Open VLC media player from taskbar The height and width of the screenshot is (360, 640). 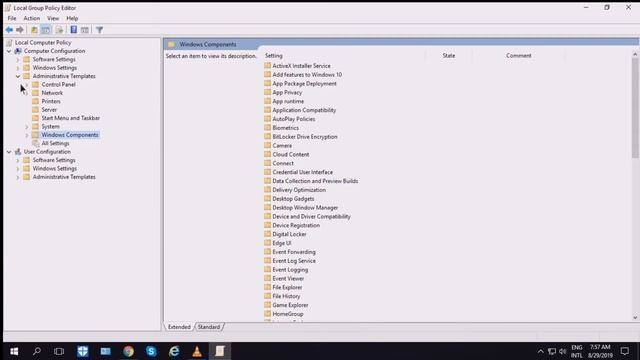[197, 351]
